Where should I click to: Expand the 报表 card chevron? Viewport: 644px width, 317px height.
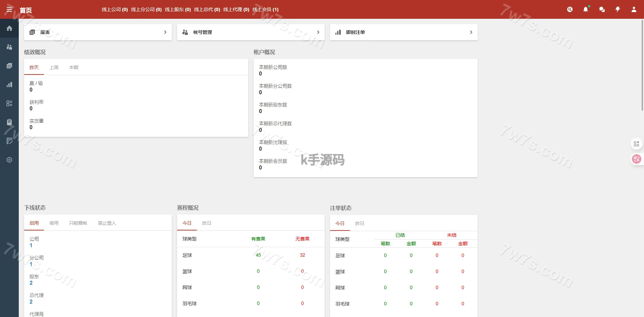(165, 32)
